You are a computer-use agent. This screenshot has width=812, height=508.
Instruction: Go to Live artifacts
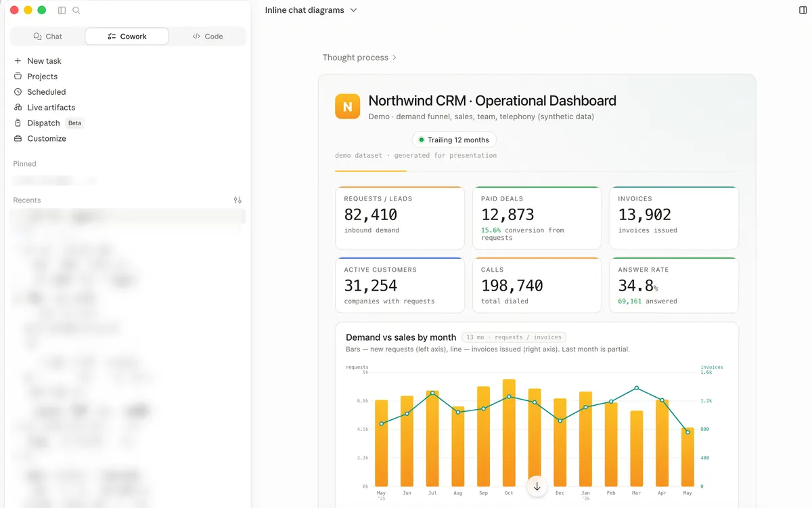click(51, 108)
